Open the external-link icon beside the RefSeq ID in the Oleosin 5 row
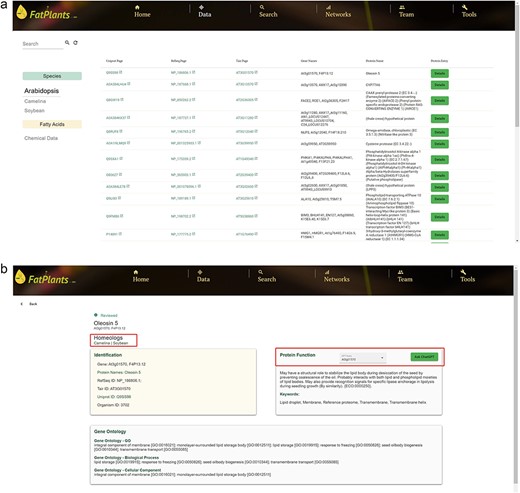Viewport: 520px width, 493px height. [194, 72]
